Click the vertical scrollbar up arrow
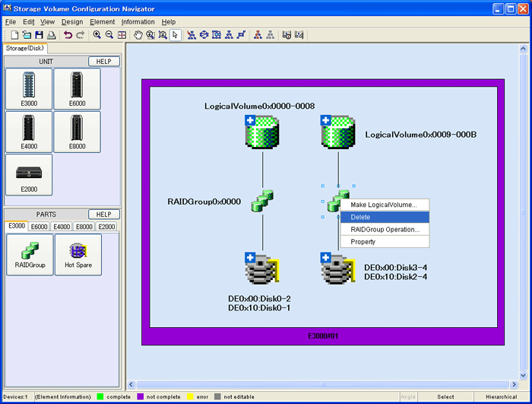The height and width of the screenshot is (404, 532). coord(523,49)
